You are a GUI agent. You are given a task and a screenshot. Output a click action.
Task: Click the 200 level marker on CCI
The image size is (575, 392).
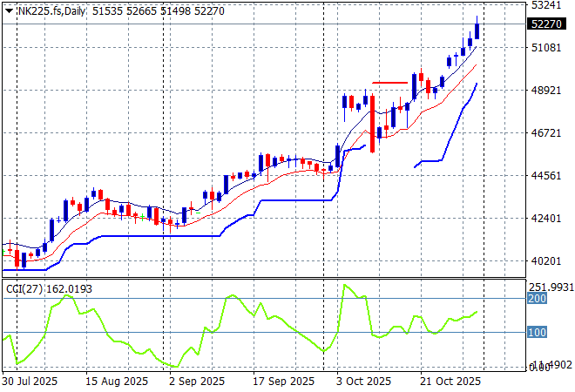pos(538,299)
